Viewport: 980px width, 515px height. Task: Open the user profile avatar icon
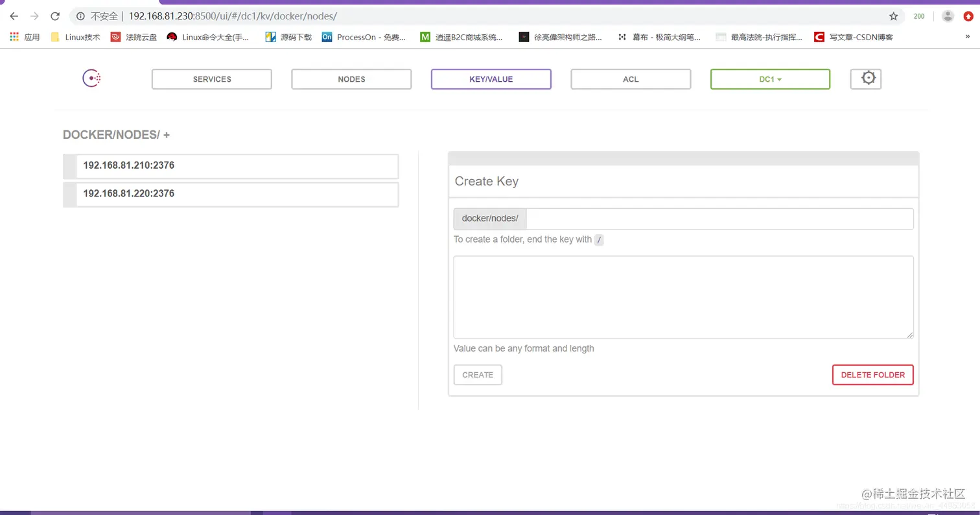click(x=948, y=16)
